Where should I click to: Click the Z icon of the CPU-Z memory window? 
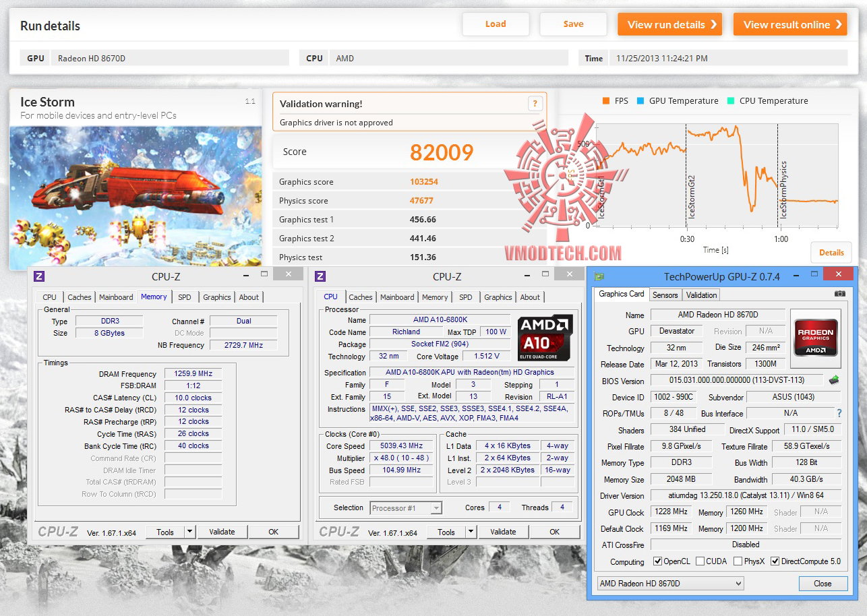[39, 276]
